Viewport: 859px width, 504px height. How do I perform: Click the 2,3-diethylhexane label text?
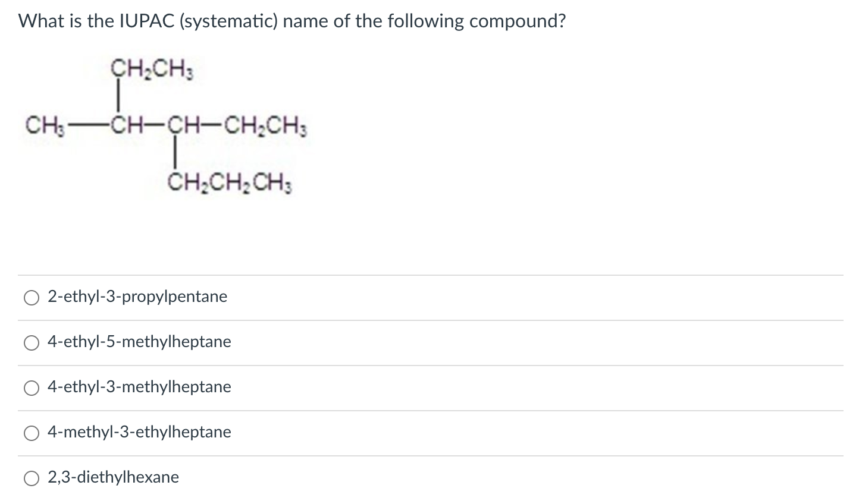tap(113, 477)
